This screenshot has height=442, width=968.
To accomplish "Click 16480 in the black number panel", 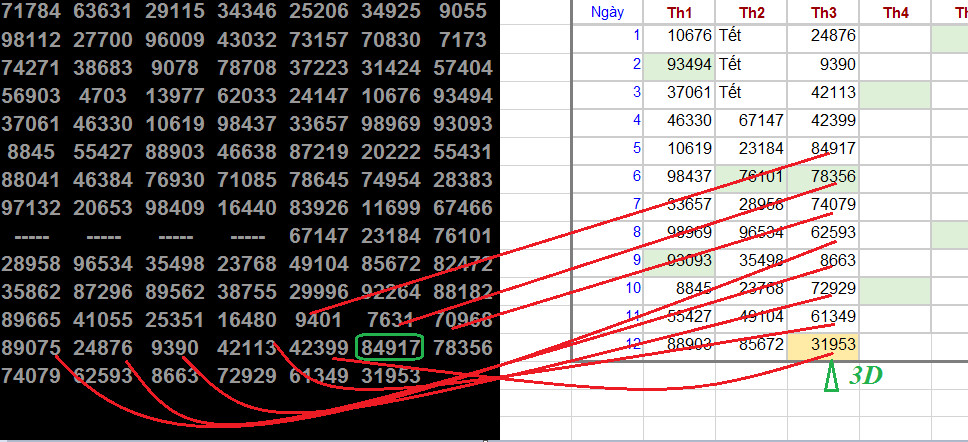I will (247, 320).
